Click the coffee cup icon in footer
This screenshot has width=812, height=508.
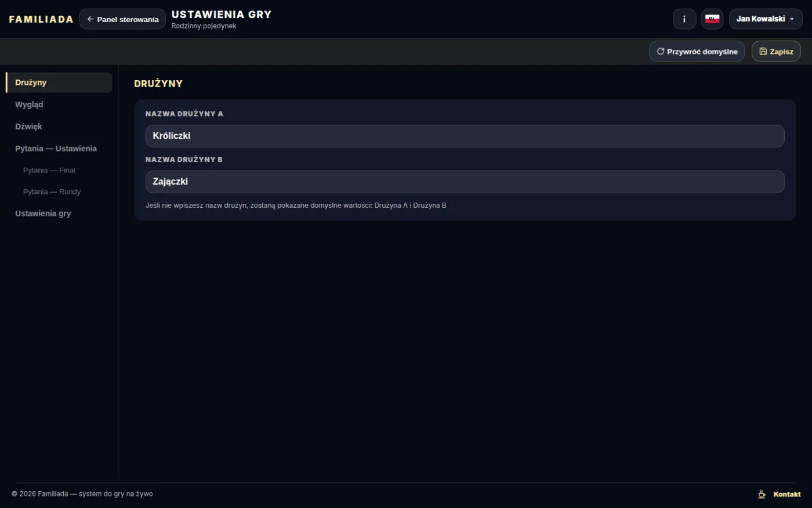(762, 494)
